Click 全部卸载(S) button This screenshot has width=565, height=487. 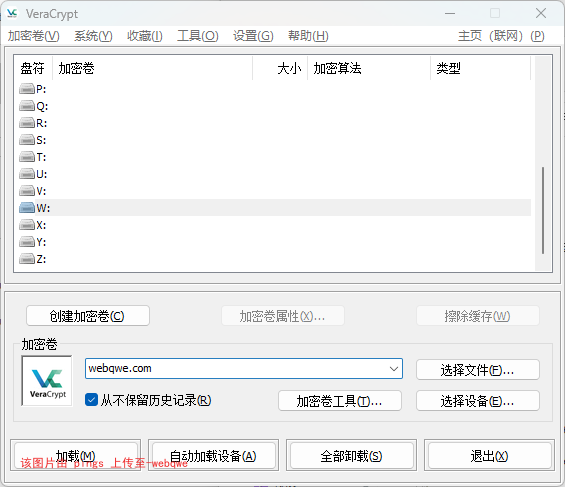click(351, 456)
